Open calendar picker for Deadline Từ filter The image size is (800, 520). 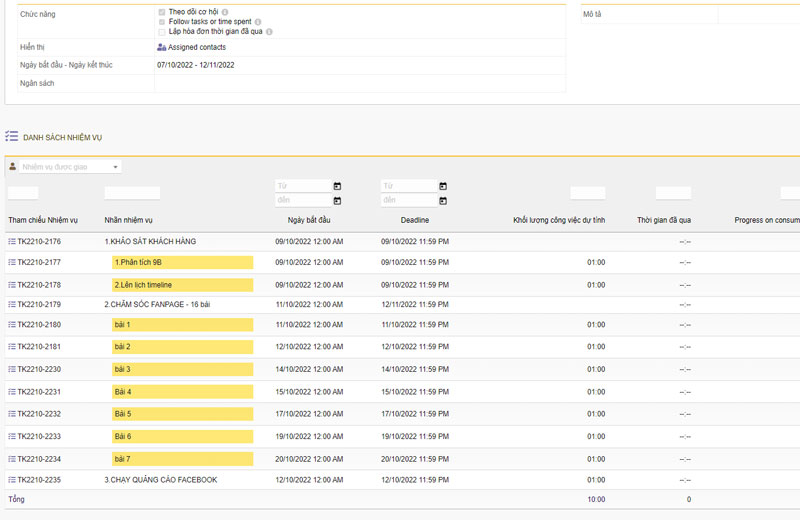pyautogui.click(x=443, y=186)
